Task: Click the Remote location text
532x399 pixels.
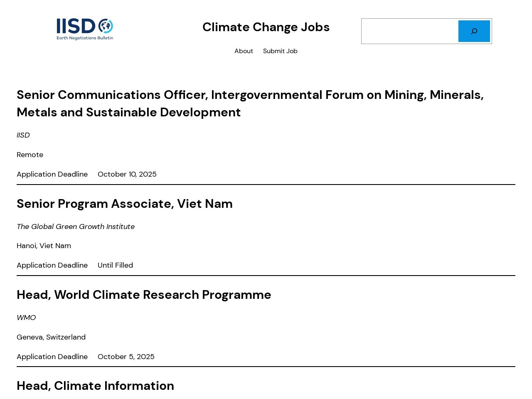Action: point(30,155)
